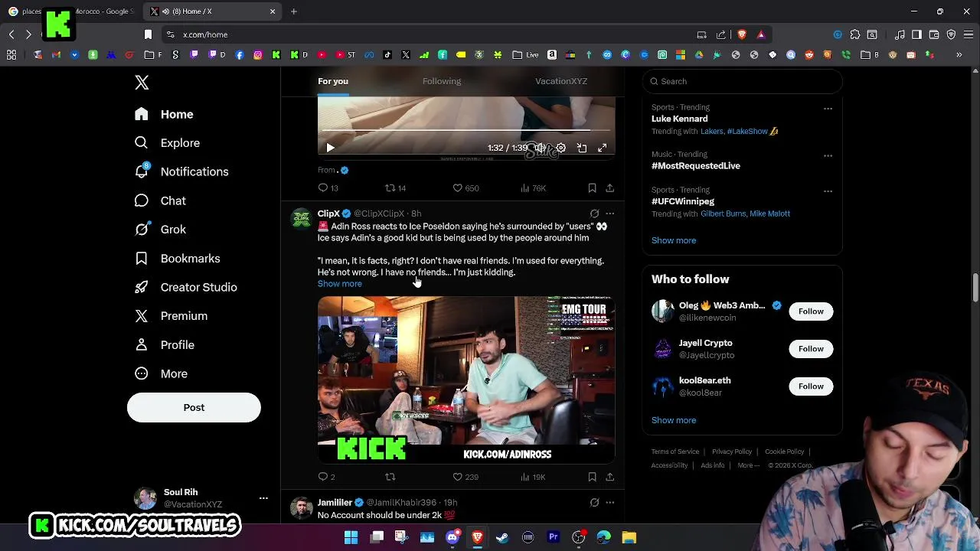980x551 pixels.
Task: Follow Jayell Crypto account
Action: (811, 349)
